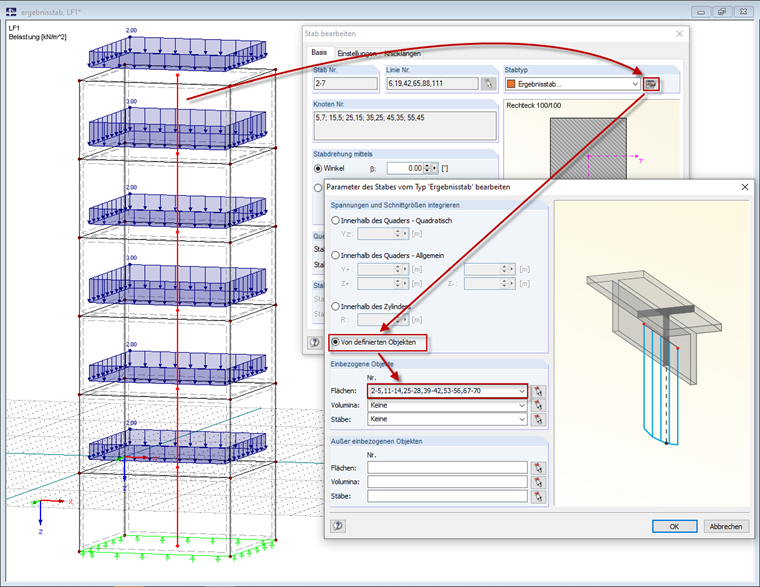Image resolution: width=760 pixels, height=587 pixels.
Task: Switch to the Einstellungen tab
Action: (357, 54)
